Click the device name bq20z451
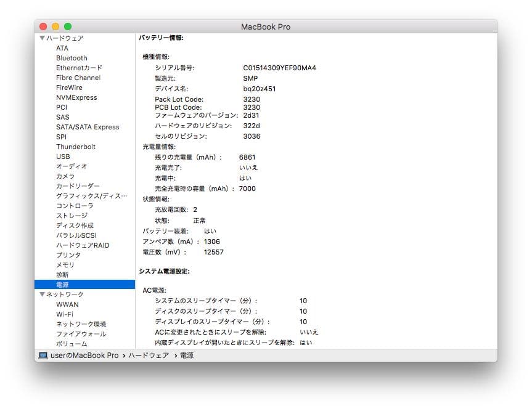The width and height of the screenshot is (532, 411). coord(259,89)
